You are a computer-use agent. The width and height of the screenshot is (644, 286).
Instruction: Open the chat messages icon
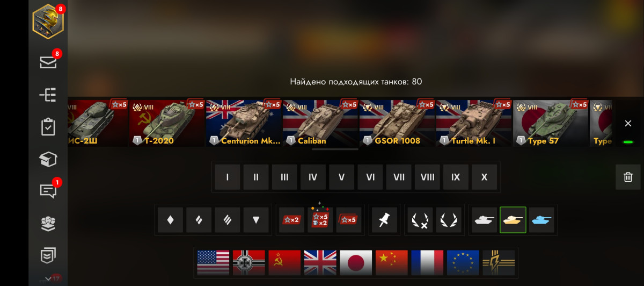tap(48, 191)
